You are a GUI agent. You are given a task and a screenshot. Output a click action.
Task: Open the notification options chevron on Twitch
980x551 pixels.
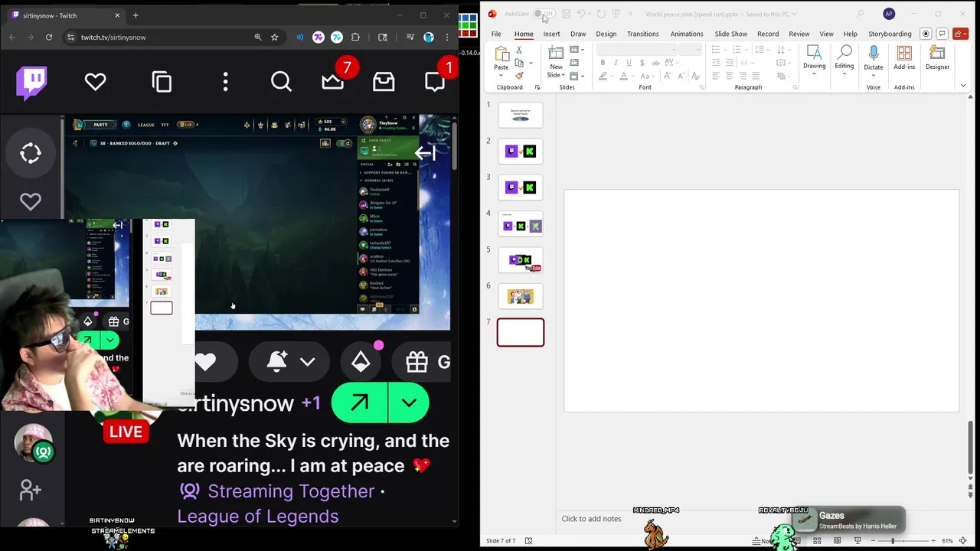click(308, 362)
